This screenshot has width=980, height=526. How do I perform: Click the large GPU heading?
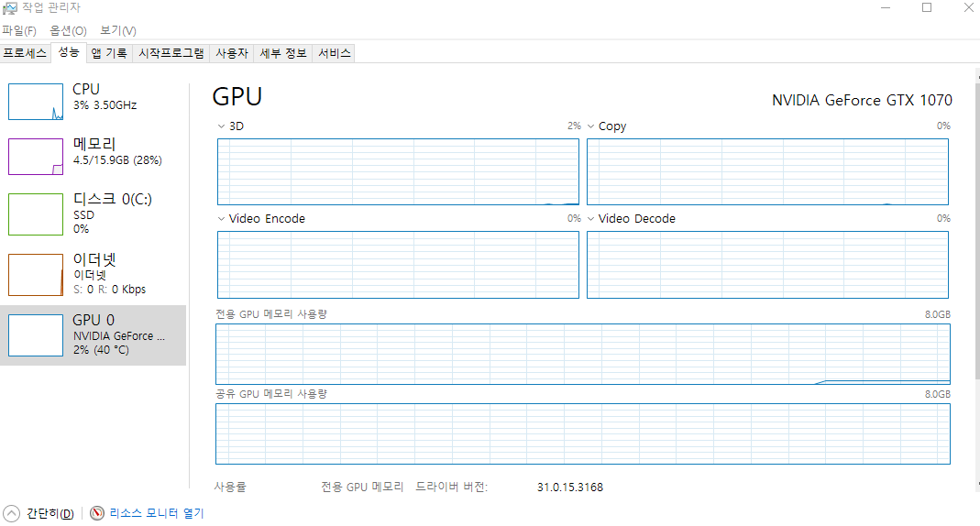[237, 97]
